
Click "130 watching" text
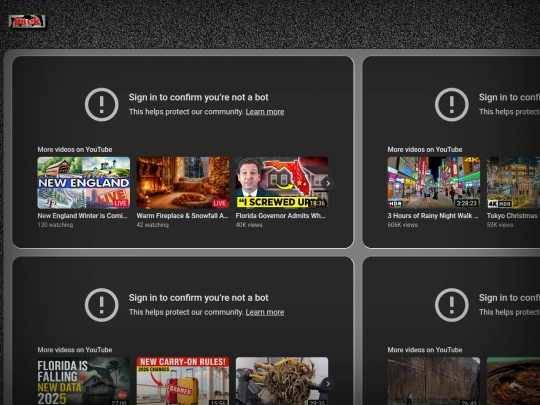coord(55,225)
